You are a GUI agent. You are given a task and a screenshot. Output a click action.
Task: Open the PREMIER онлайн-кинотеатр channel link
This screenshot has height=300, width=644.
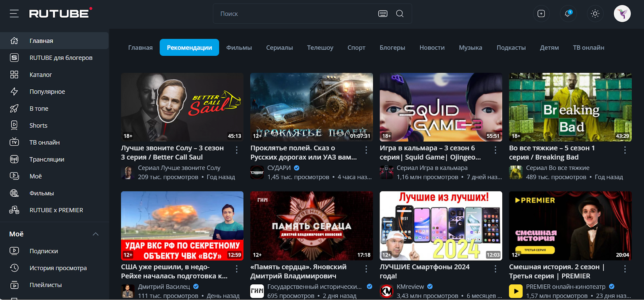tap(566, 286)
